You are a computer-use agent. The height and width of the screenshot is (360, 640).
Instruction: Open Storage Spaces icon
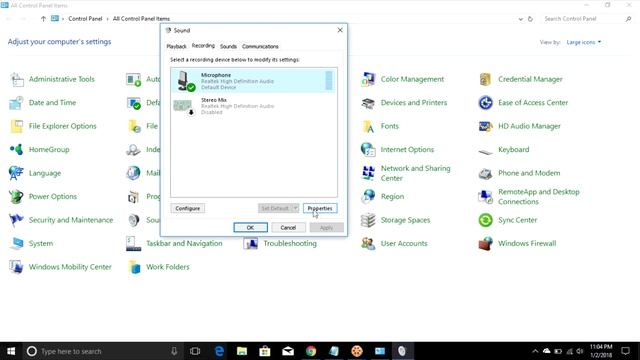pos(368,220)
